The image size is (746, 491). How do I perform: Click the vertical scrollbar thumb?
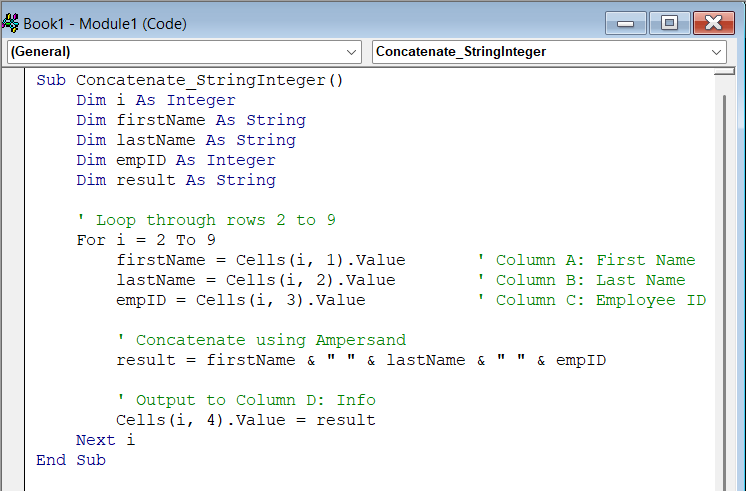coord(725,293)
